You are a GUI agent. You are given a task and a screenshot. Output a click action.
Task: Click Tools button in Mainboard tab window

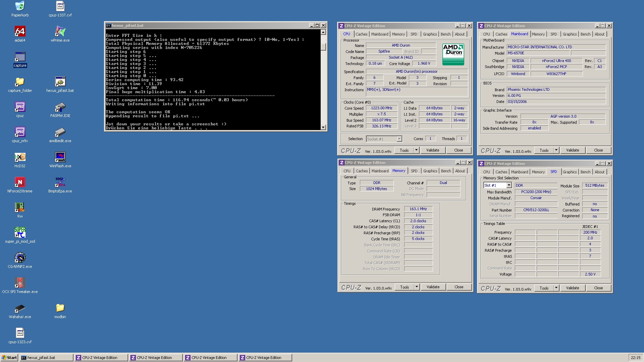544,150
